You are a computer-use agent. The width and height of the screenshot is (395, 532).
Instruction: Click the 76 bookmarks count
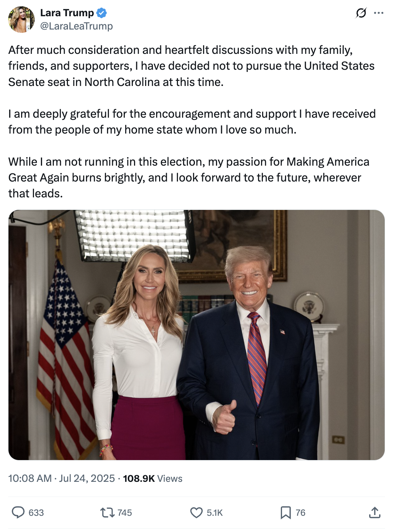pyautogui.click(x=300, y=513)
